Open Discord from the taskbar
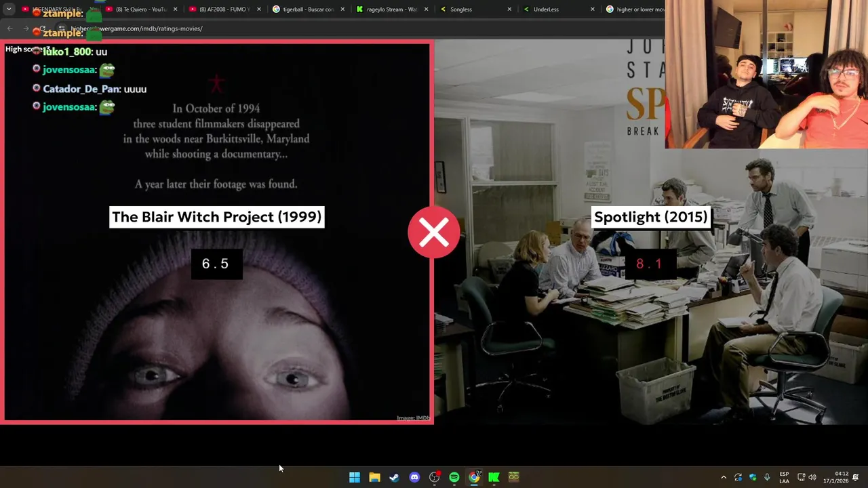The width and height of the screenshot is (868, 488). pos(414,477)
